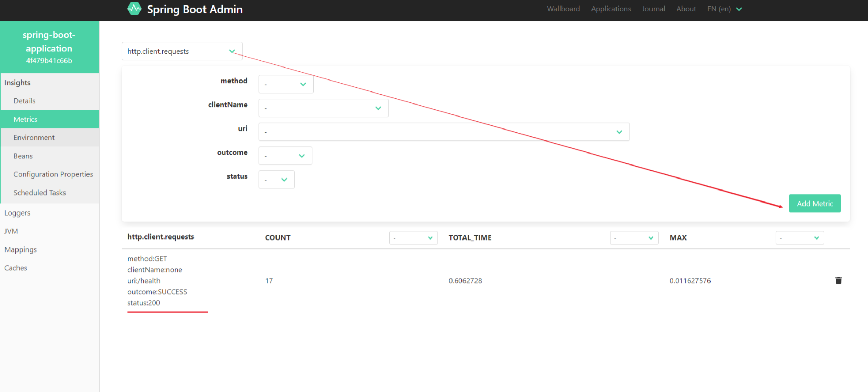Open Configuration Properties in the sidebar
The height and width of the screenshot is (392, 868).
tap(50, 174)
